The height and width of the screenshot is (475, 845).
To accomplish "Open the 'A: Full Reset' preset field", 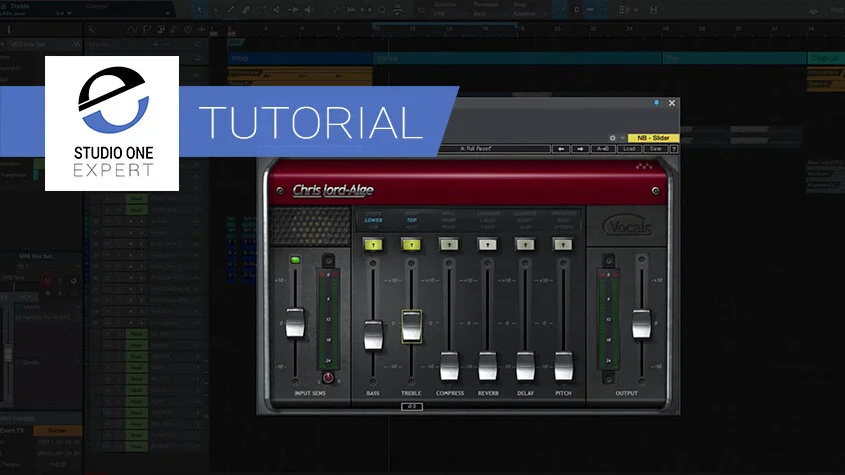I will (x=496, y=148).
